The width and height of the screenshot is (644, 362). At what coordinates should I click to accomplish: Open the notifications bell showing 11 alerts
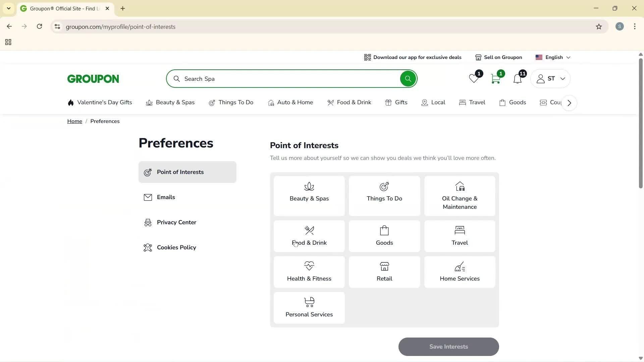coord(518,78)
